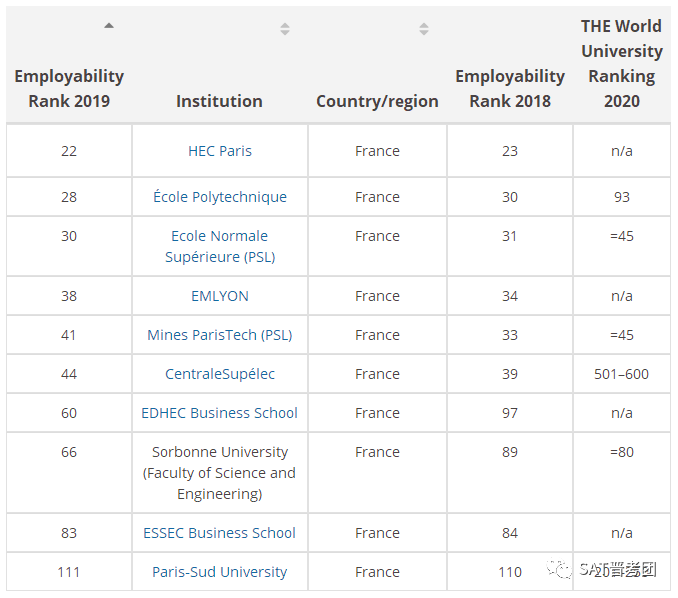Sort by Country/region column arrows
Screen dimensions: 678x598
424,29
